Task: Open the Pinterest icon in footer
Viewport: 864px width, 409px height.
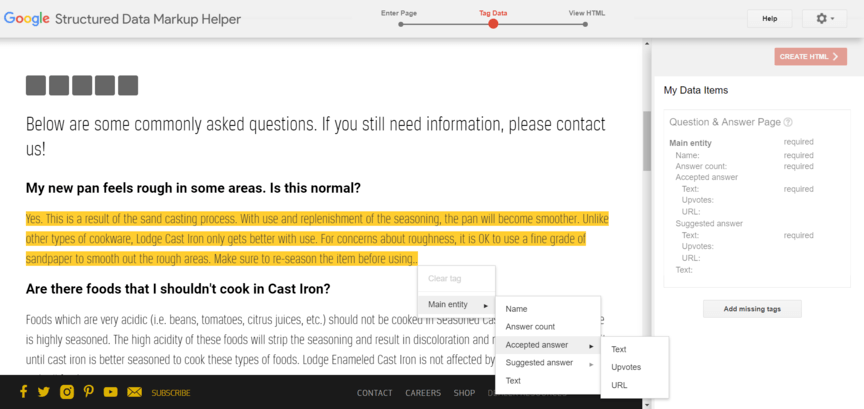Action: [88, 392]
